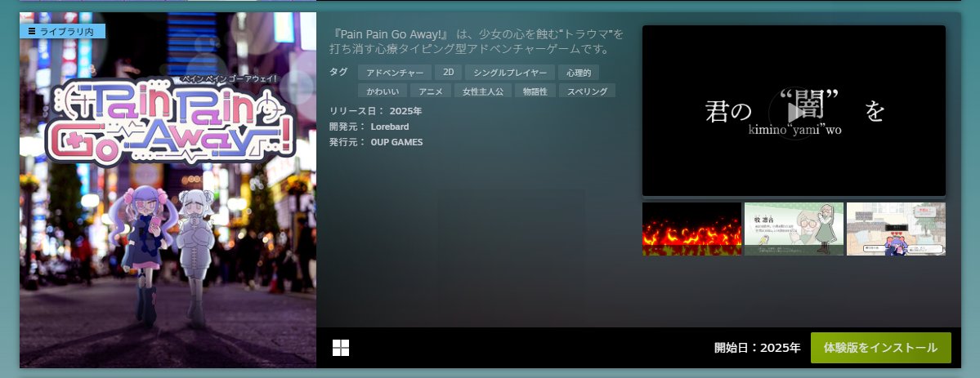Select the スペリング tag
The width and height of the screenshot is (980, 378).
(587, 91)
